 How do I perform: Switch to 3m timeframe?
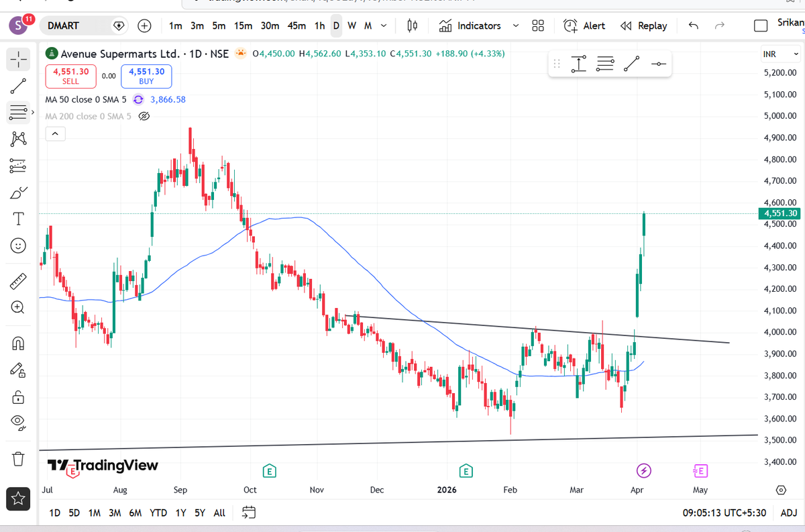click(x=197, y=25)
